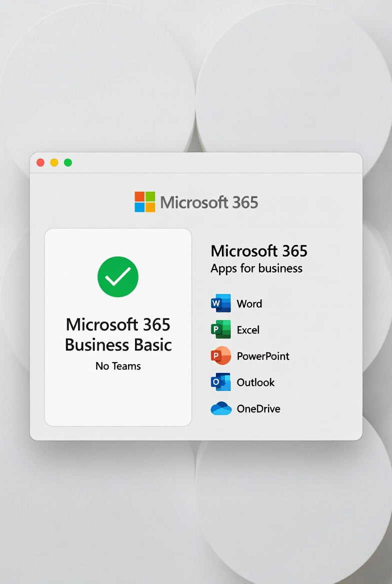Click the PowerPoint app icon
The width and height of the screenshot is (392, 584).
pos(220,355)
